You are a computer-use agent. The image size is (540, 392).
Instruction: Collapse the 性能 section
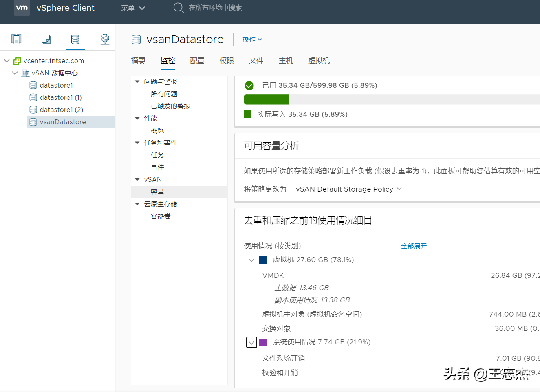137,119
